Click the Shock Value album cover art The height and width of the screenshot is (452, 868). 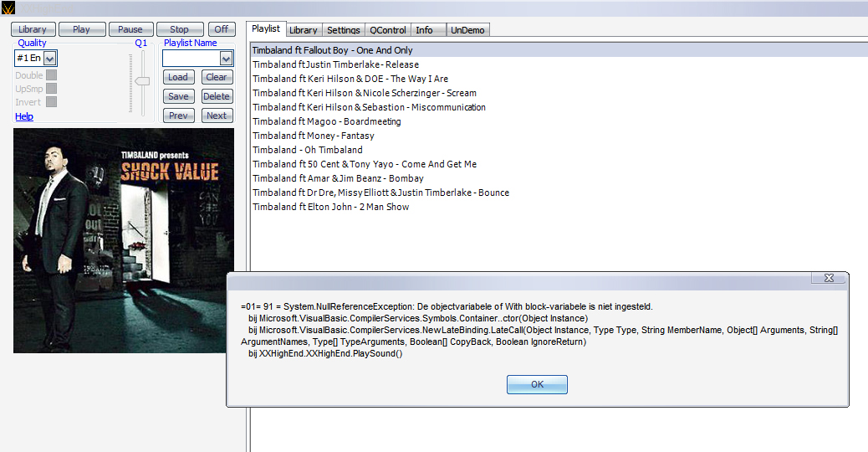pyautogui.click(x=124, y=240)
